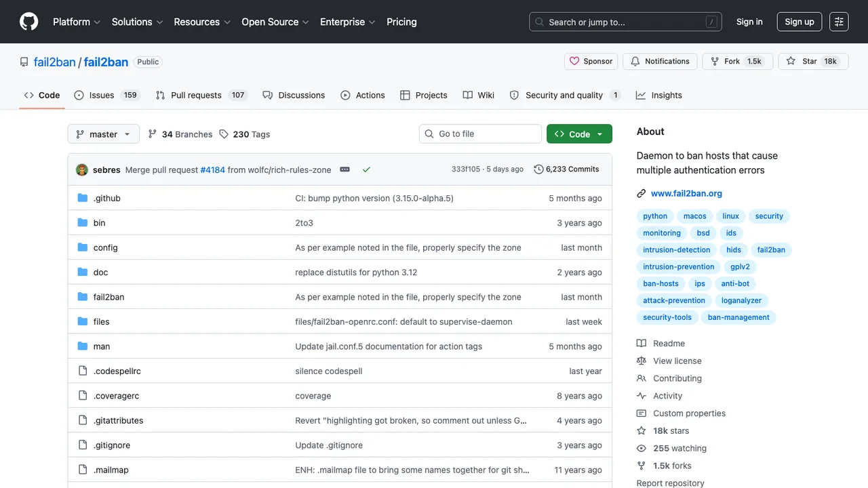Select the python topic tag

point(655,216)
